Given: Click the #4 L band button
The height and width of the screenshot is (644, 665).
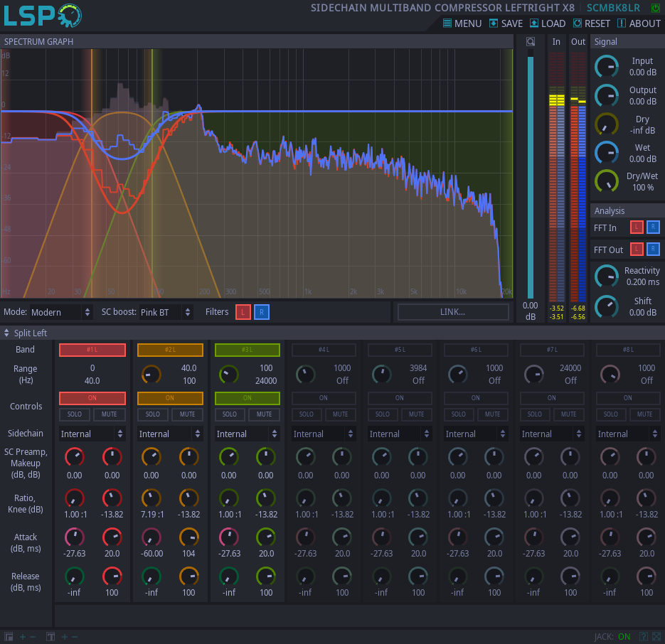Looking at the screenshot, I should (x=324, y=350).
